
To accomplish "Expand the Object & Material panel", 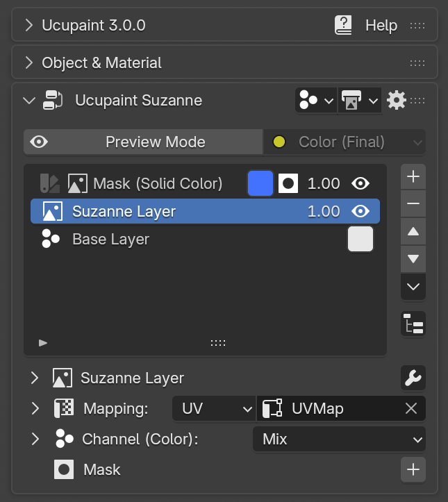I will 28,62.
